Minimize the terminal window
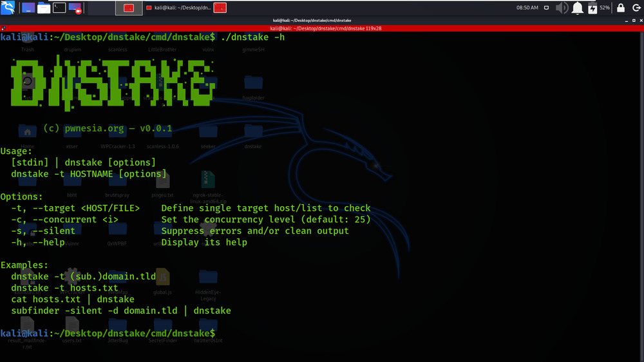This screenshot has width=644, height=362. coord(627,21)
